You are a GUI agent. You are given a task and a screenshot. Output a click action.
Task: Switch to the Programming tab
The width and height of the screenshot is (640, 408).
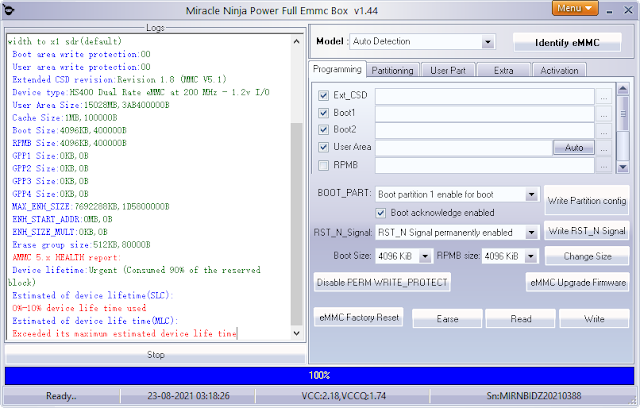tap(337, 69)
